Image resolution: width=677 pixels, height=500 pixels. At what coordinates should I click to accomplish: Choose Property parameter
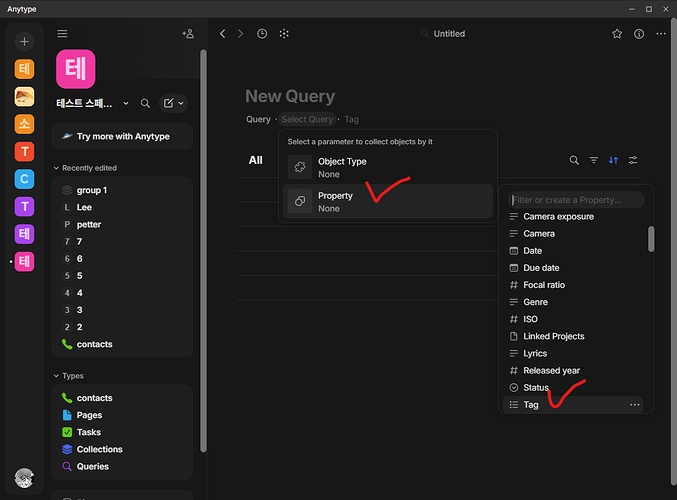coord(388,201)
